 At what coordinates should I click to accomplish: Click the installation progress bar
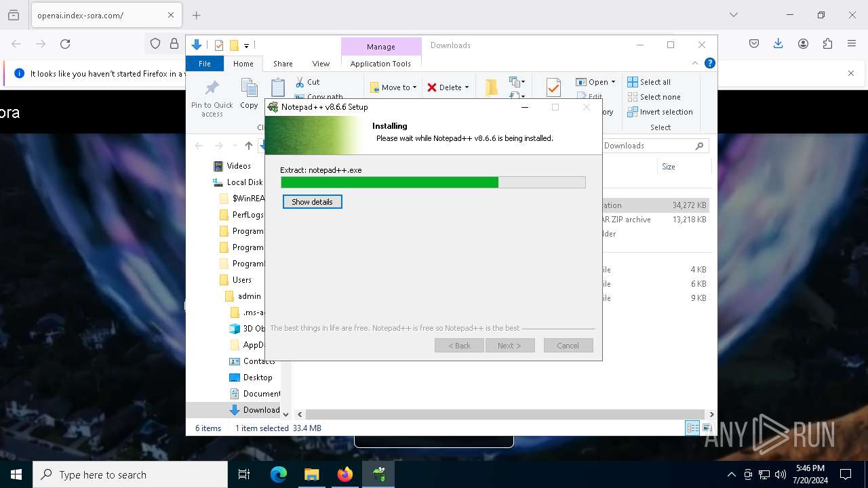433,182
